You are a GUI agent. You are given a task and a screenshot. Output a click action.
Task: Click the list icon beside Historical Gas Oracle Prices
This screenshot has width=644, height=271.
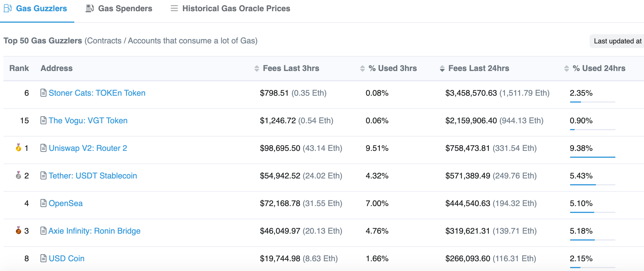click(x=174, y=8)
